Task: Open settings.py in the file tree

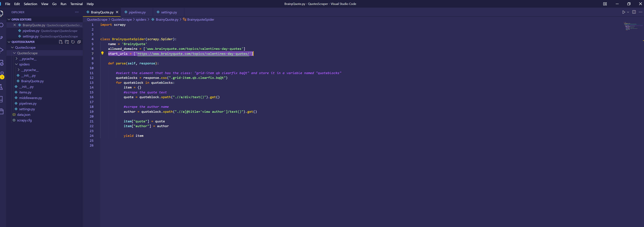Action: click(x=27, y=109)
